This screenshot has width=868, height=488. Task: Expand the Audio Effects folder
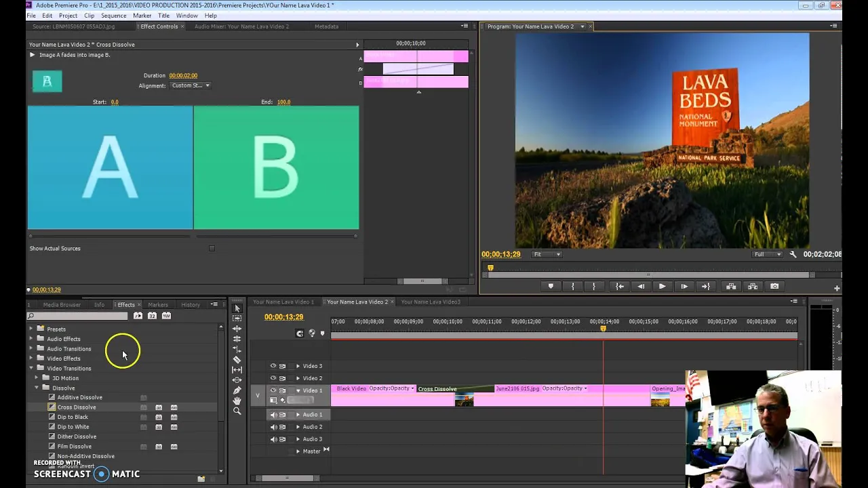(x=31, y=339)
